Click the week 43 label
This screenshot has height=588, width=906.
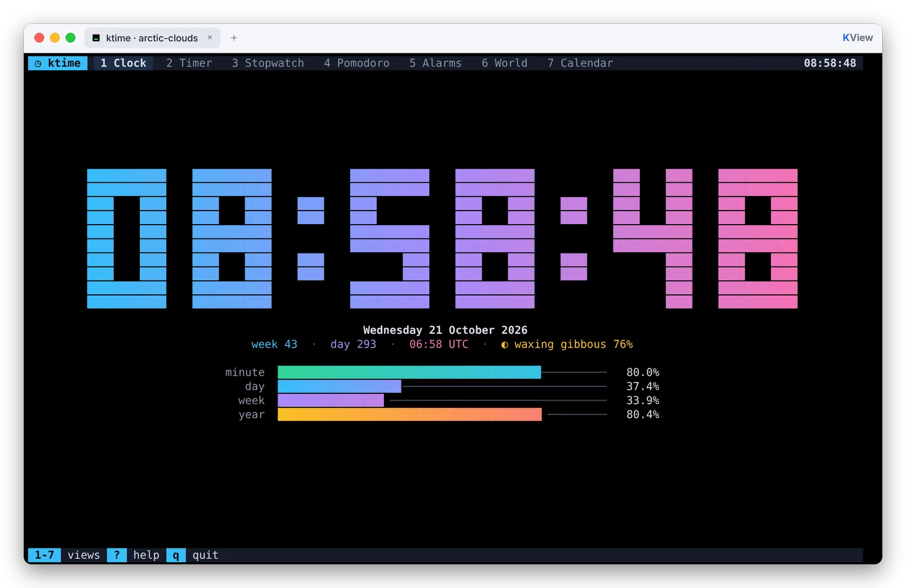point(274,344)
